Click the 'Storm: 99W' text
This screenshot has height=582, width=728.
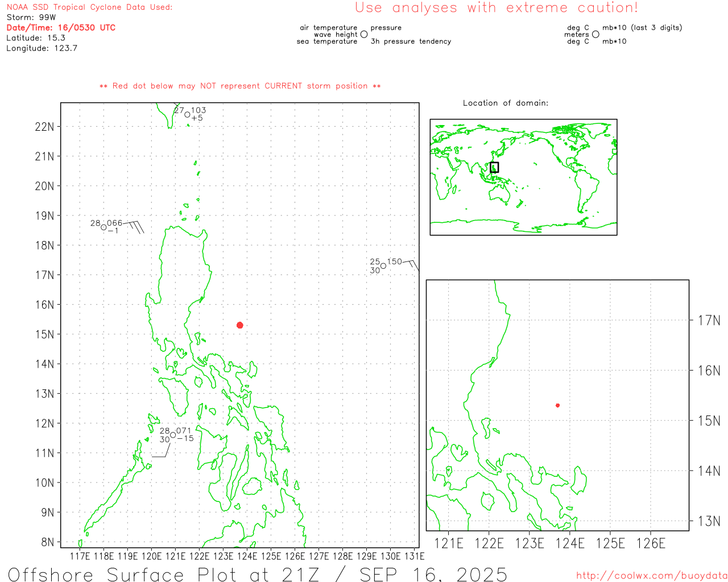coord(31,18)
